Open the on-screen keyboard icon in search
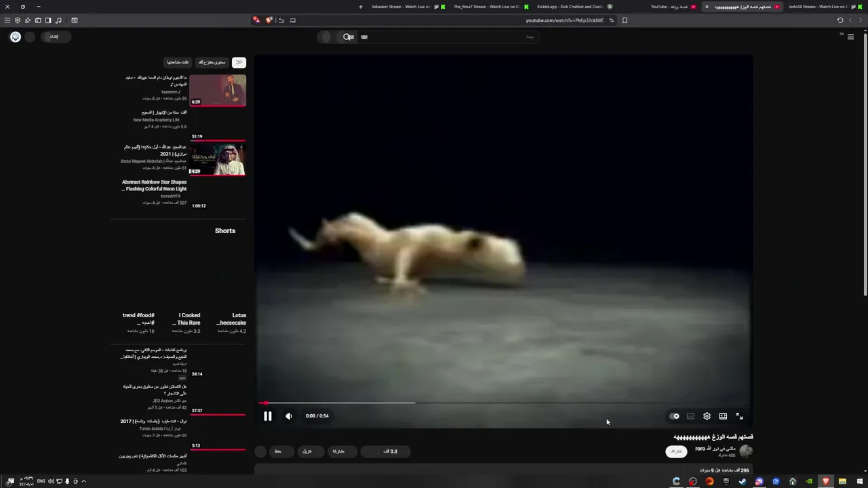The width and height of the screenshot is (868, 488). click(x=364, y=37)
